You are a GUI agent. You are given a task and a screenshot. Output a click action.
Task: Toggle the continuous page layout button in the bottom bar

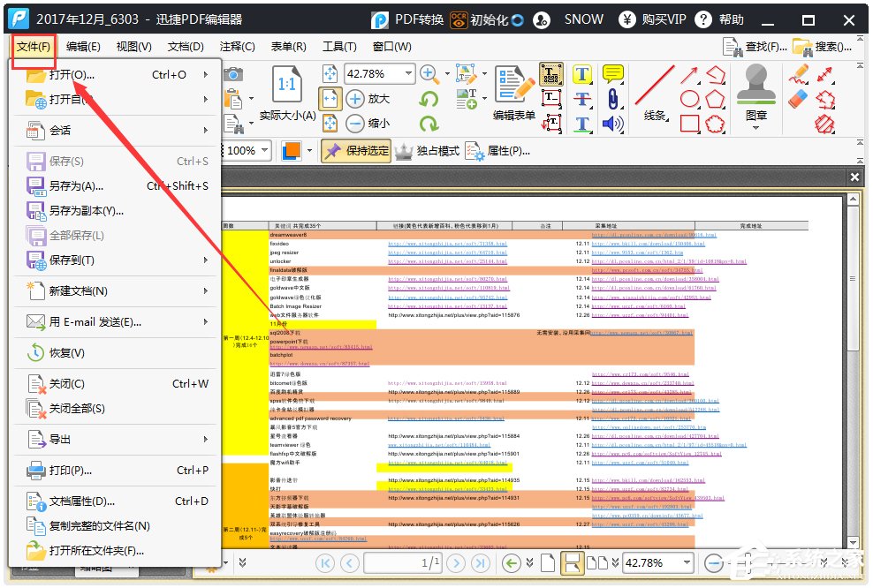[572, 562]
